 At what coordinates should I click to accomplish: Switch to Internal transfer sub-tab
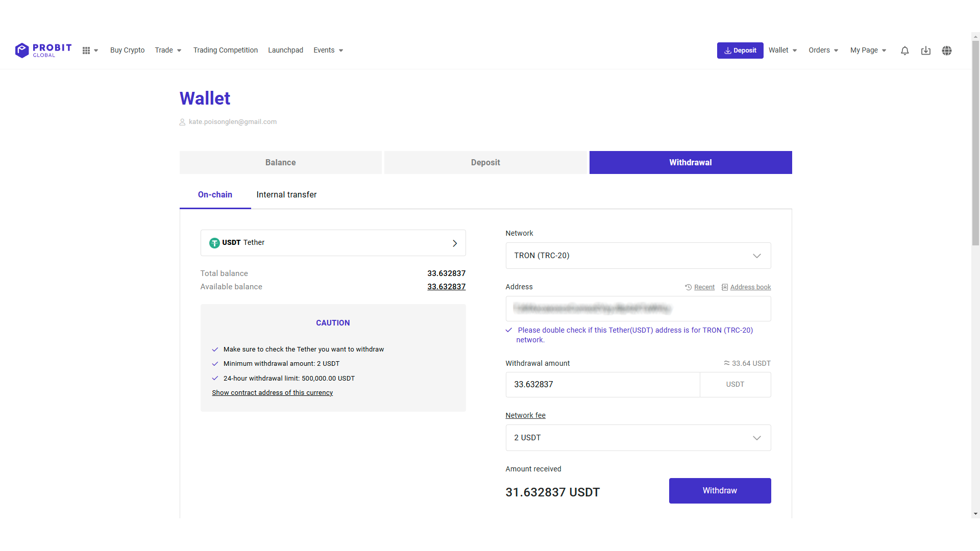[286, 195]
